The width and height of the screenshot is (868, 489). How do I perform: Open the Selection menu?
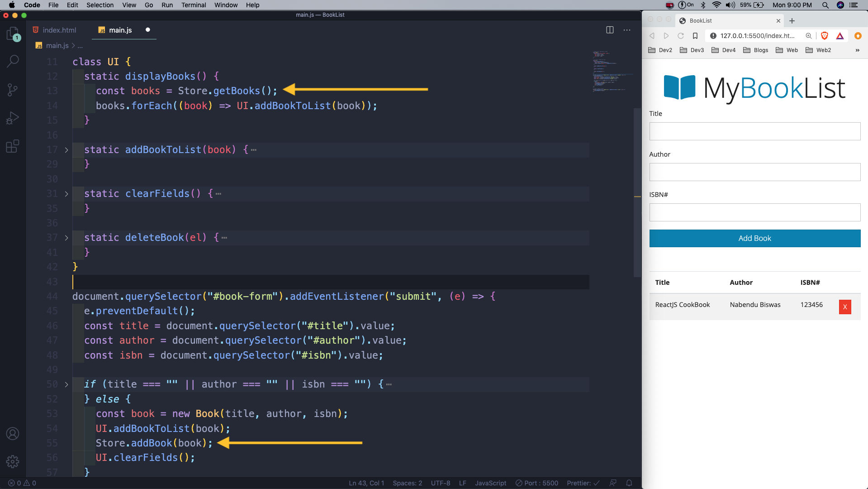point(100,5)
